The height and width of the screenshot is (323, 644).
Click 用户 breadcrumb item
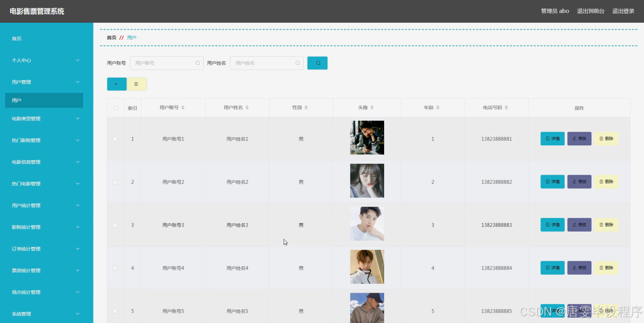[131, 38]
